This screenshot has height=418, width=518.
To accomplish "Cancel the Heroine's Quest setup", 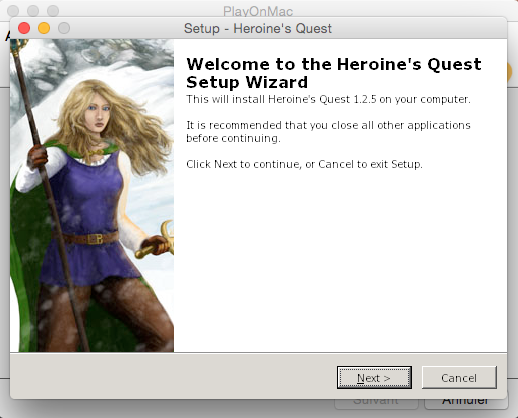I will (x=459, y=377).
